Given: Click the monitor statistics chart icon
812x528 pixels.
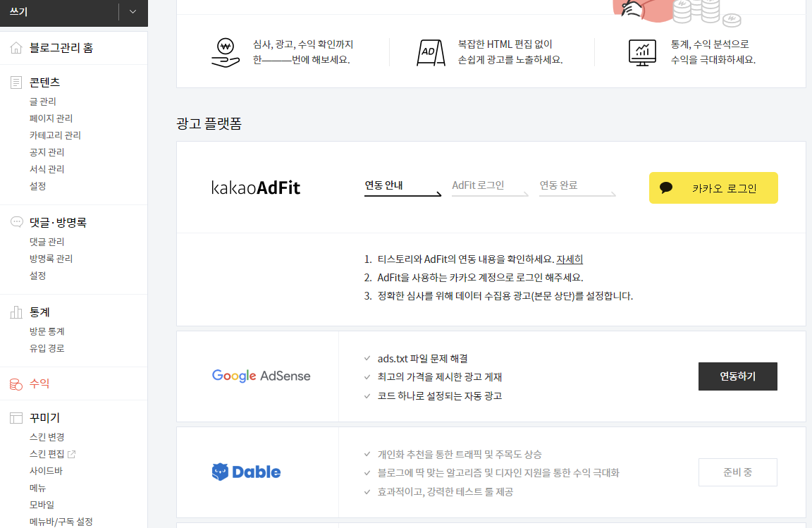Looking at the screenshot, I should click(x=642, y=52).
